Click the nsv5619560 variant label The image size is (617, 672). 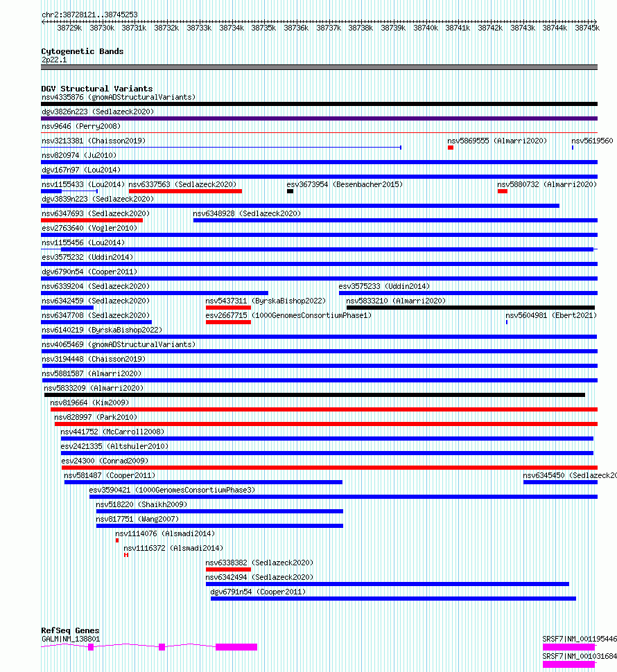(x=592, y=141)
